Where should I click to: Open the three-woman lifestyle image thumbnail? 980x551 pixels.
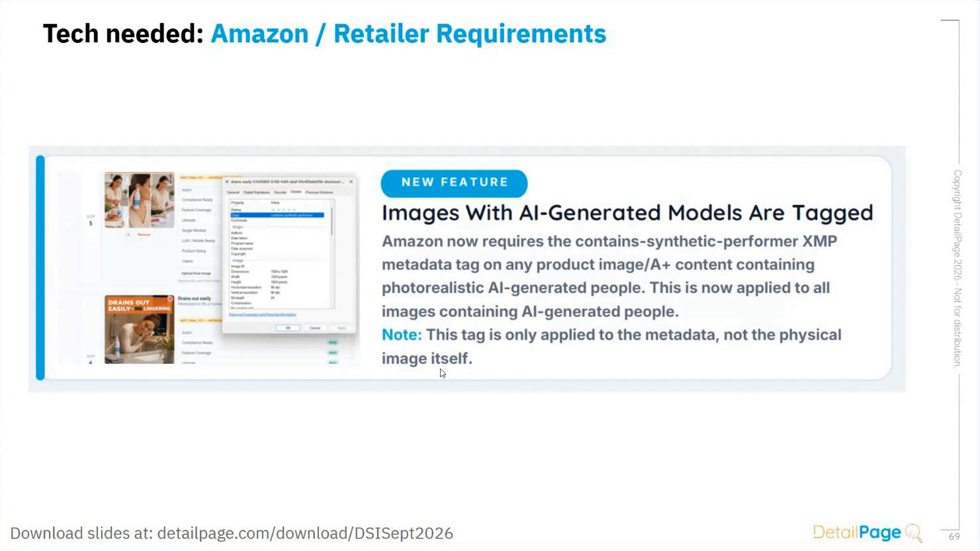click(x=139, y=200)
